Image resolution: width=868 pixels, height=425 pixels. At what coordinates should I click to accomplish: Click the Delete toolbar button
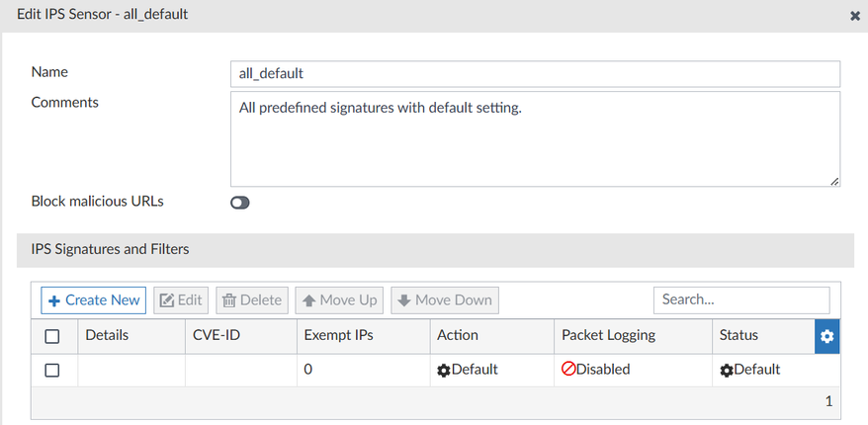[x=251, y=299]
